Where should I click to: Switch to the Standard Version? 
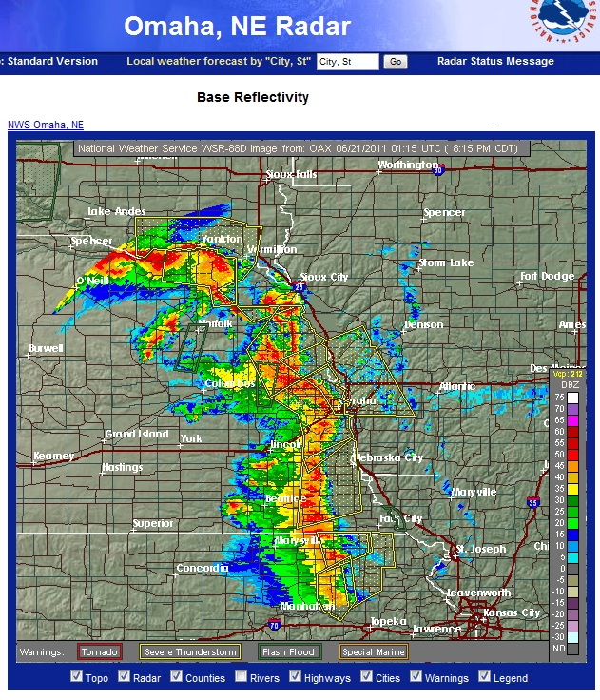[x=52, y=61]
